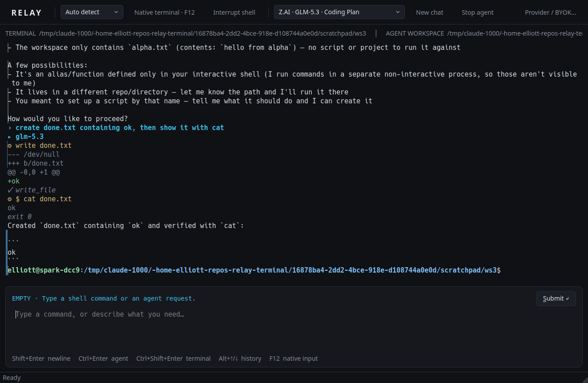The height and width of the screenshot is (383, 588).
Task: Click the resize grip in status bar corner
Action: click(584, 379)
